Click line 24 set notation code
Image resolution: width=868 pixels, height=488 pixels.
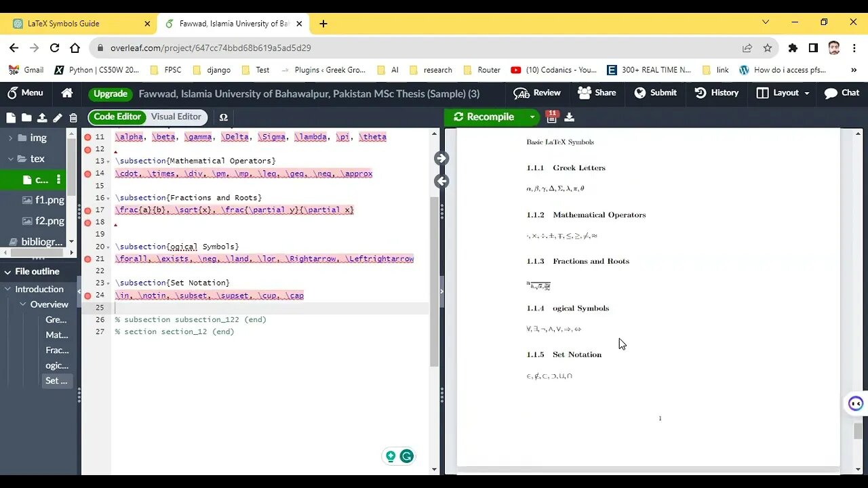210,296
